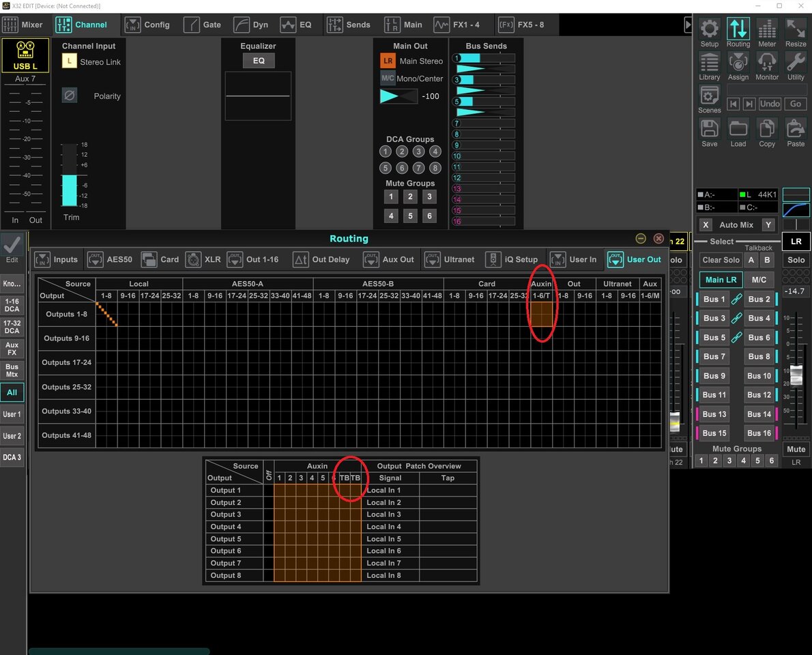Open the Sends tab
The image size is (812, 655).
pyautogui.click(x=349, y=25)
